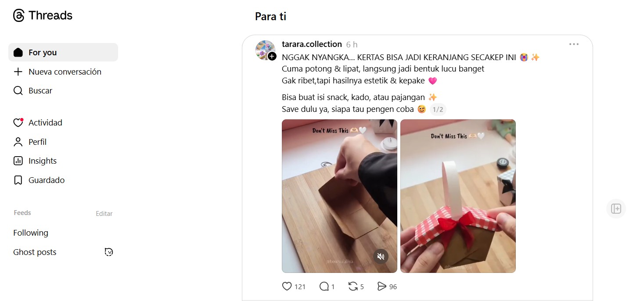Open the post's three-dot menu

(x=574, y=44)
